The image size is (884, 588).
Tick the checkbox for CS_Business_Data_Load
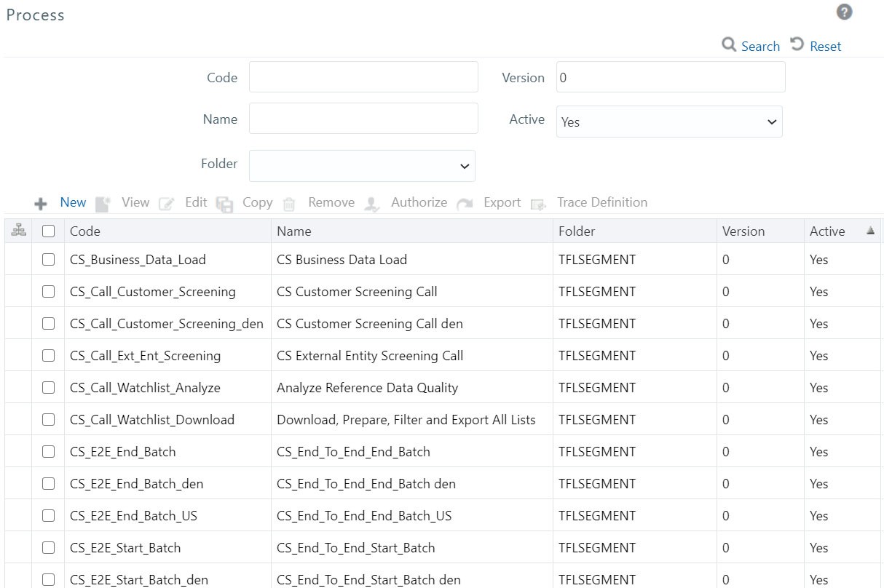[48, 259]
